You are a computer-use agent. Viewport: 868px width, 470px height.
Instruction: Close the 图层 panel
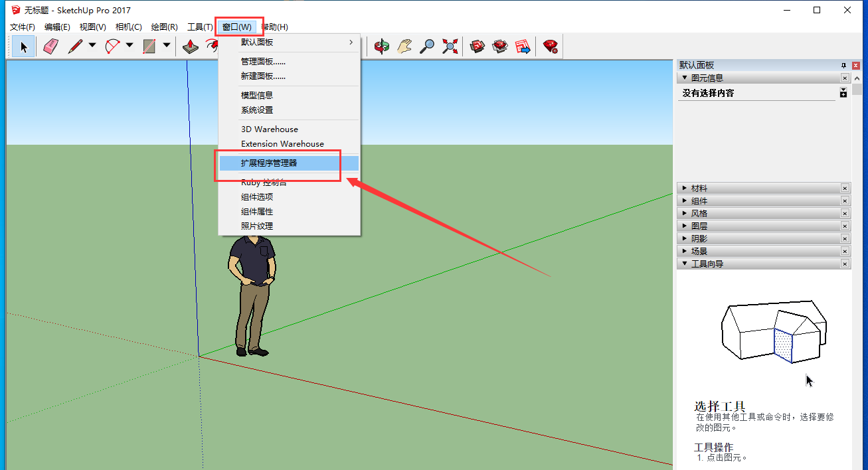tap(845, 226)
